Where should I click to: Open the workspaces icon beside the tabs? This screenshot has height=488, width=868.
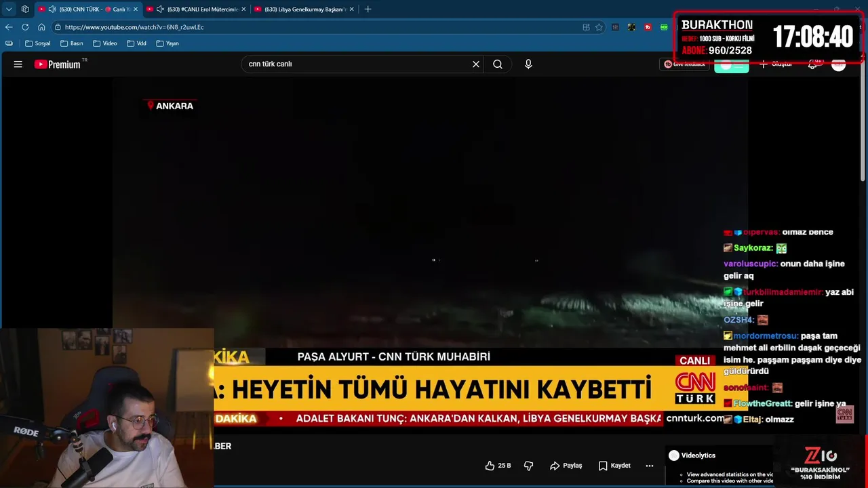pyautogui.click(x=25, y=9)
